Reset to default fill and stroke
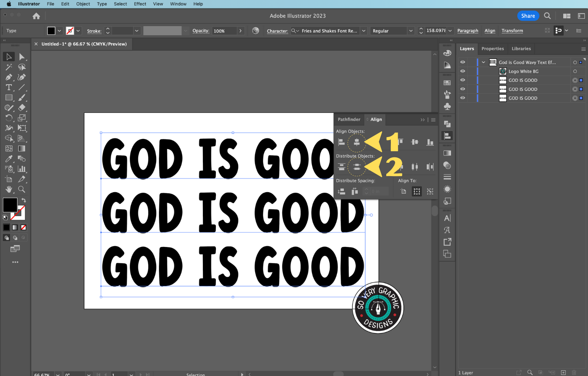Image resolution: width=588 pixels, height=376 pixels. 5,217
